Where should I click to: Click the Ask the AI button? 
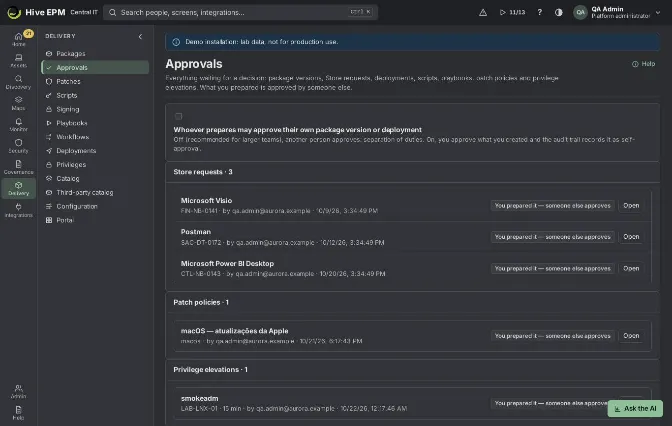pos(635,408)
